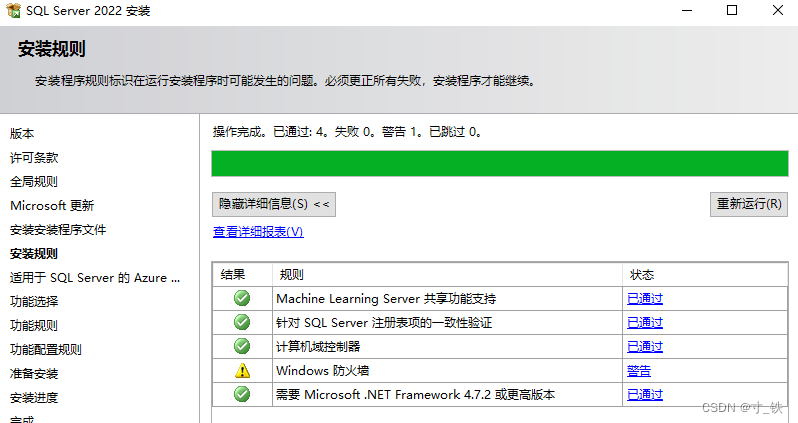Viewport: 798px width, 423px height.
Task: Open 已通过 status link for Machine Learning Server
Action: point(645,299)
